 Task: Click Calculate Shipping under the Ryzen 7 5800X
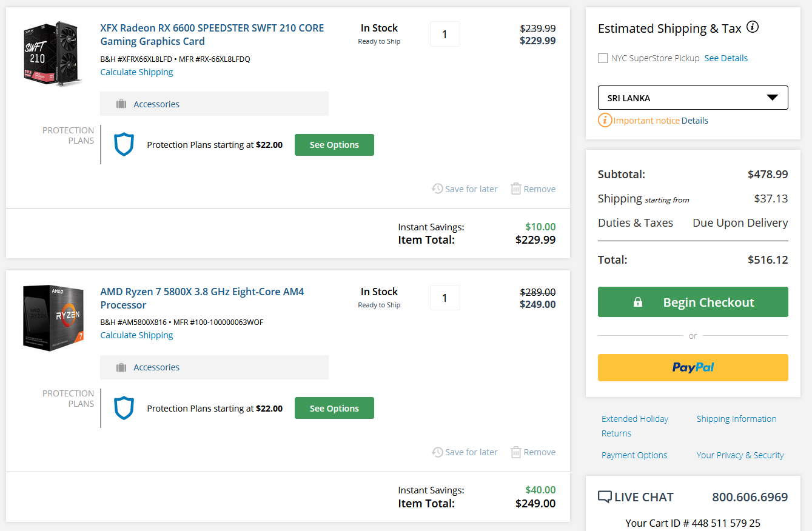[136, 335]
